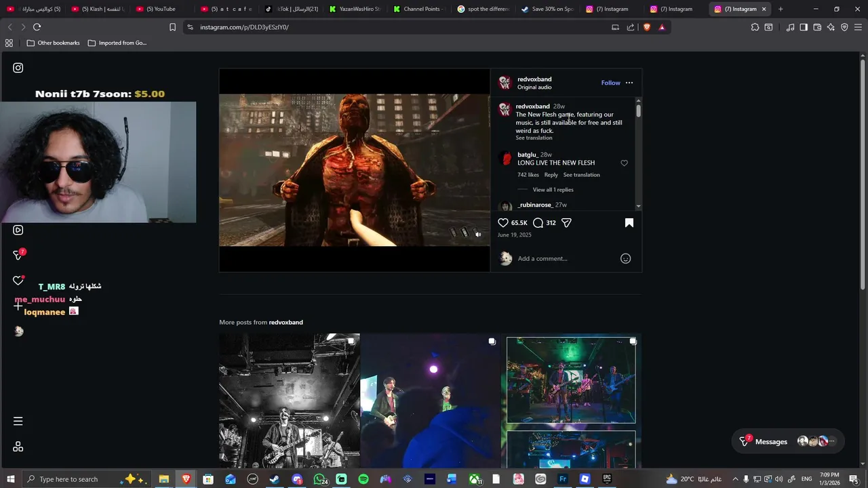Open File Explorer from the taskbar
The width and height of the screenshot is (868, 488).
pos(163,479)
